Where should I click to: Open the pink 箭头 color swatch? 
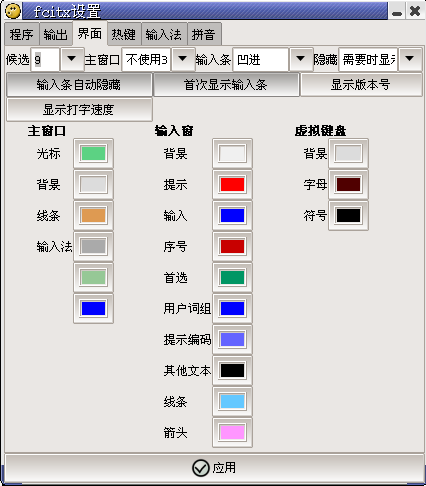click(232, 432)
